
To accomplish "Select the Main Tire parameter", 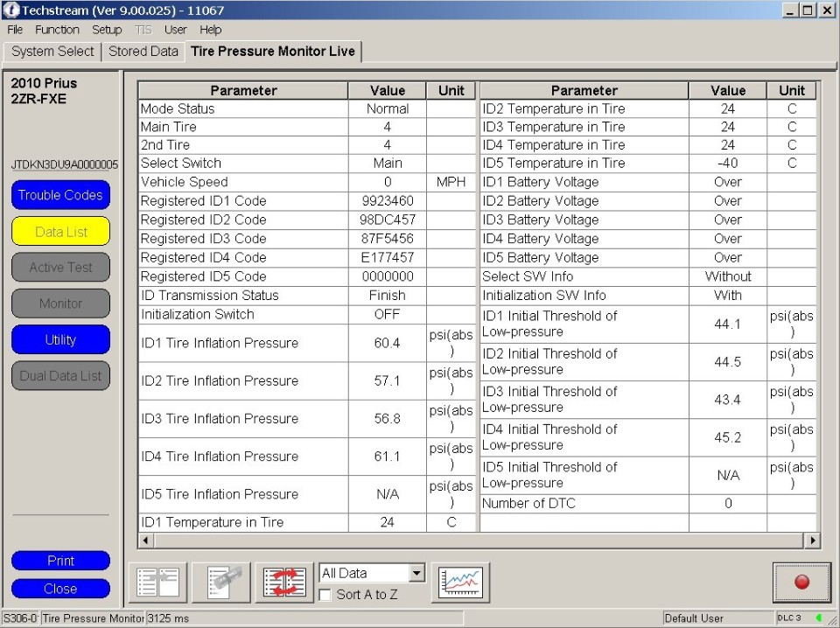I will click(x=306, y=127).
